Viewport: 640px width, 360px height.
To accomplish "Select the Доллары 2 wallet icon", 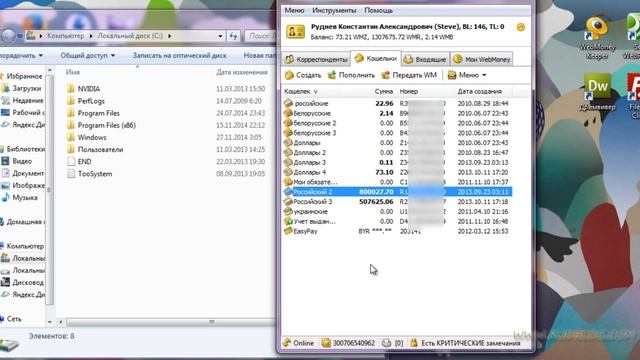I will tap(289, 152).
